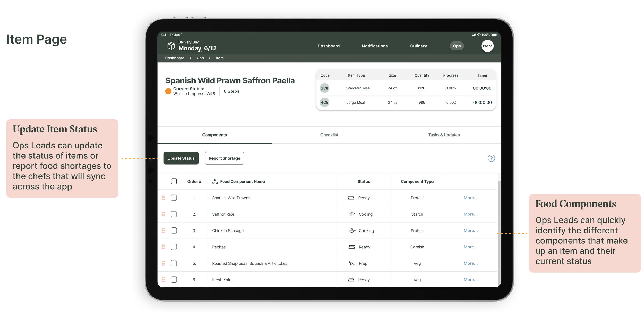Click the help question mark icon
Viewport: 644px width, 313px height.
pyautogui.click(x=491, y=158)
